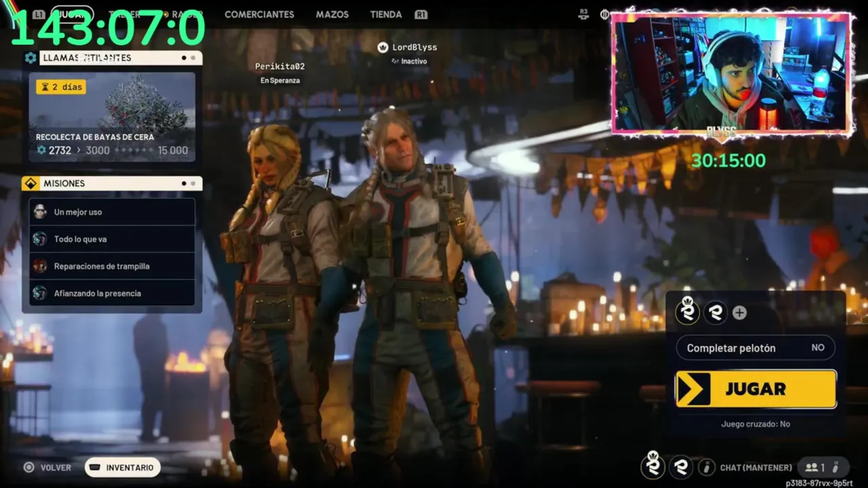This screenshot has width=868, height=488.
Task: Click the stick icon beside Chat (Mantener)
Action: [707, 467]
